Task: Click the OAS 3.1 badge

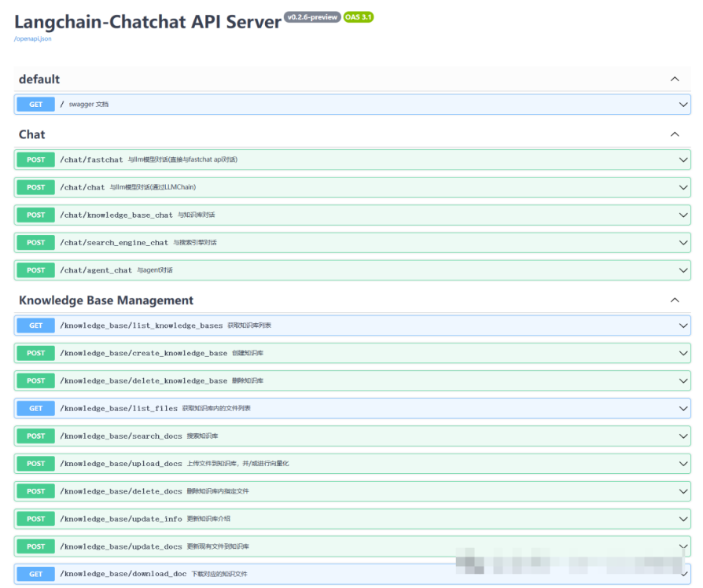Action: pyautogui.click(x=359, y=17)
